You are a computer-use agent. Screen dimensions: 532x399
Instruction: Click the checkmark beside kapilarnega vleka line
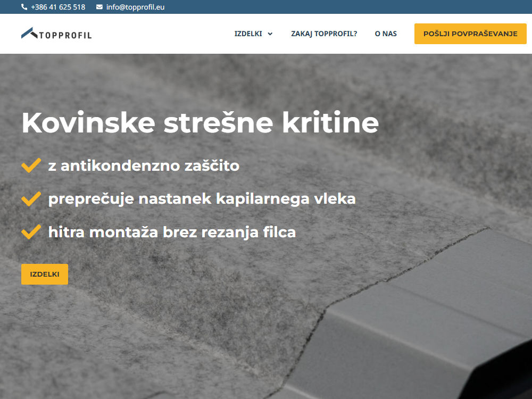tap(31, 199)
